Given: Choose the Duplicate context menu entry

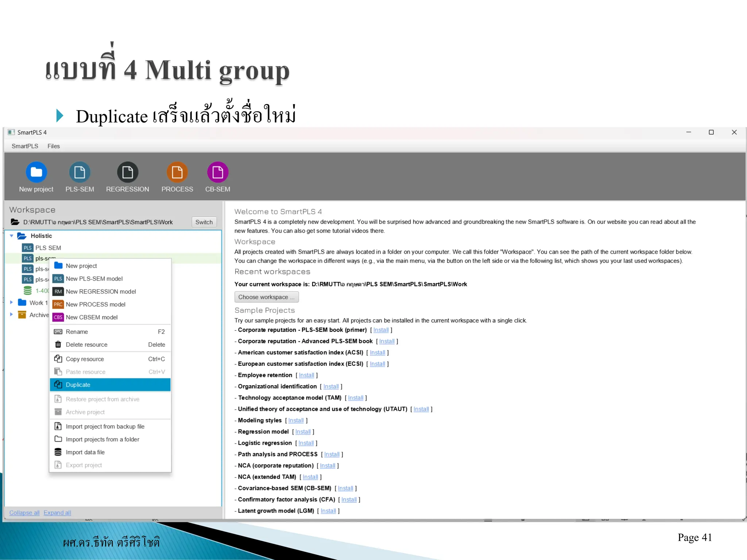Looking at the screenshot, I should click(78, 385).
